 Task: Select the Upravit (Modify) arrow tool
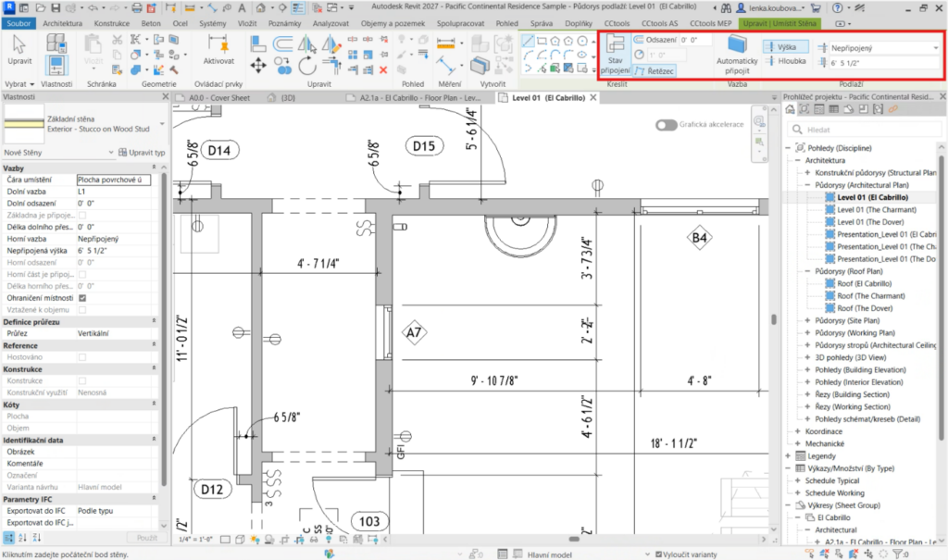pos(19,48)
